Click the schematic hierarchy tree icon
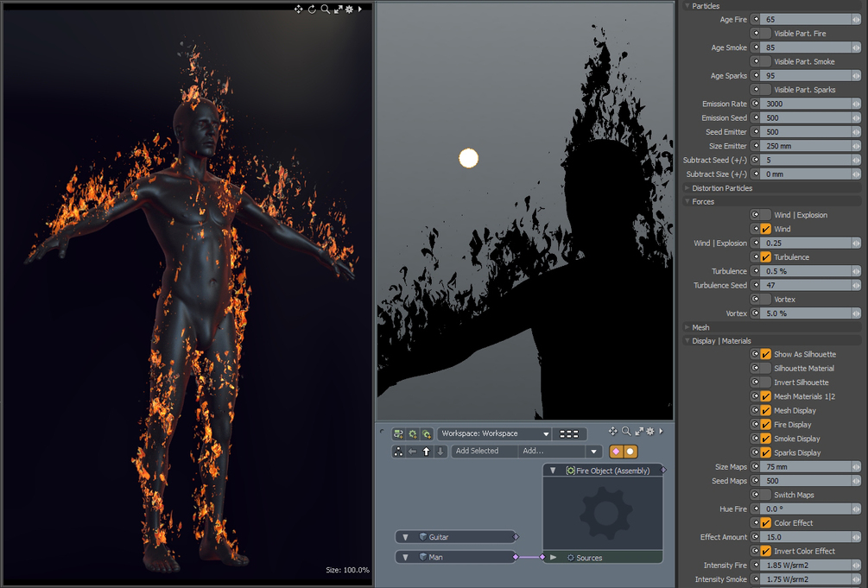This screenshot has width=868, height=588. click(x=398, y=451)
